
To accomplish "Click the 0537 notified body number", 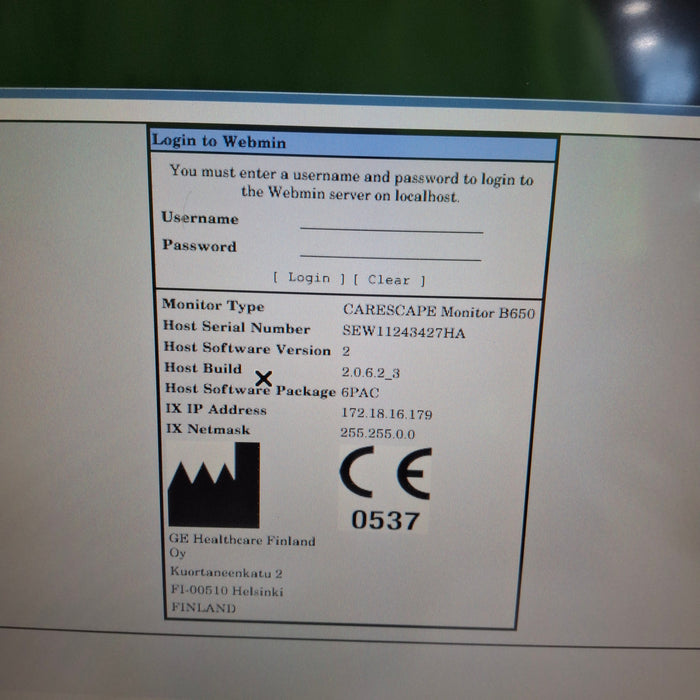I will coord(385,520).
